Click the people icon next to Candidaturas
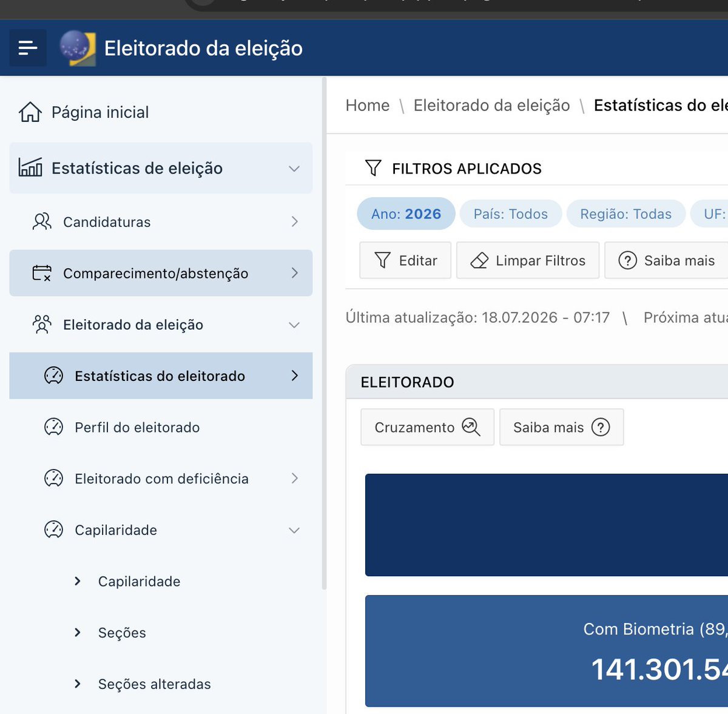 [x=42, y=221]
